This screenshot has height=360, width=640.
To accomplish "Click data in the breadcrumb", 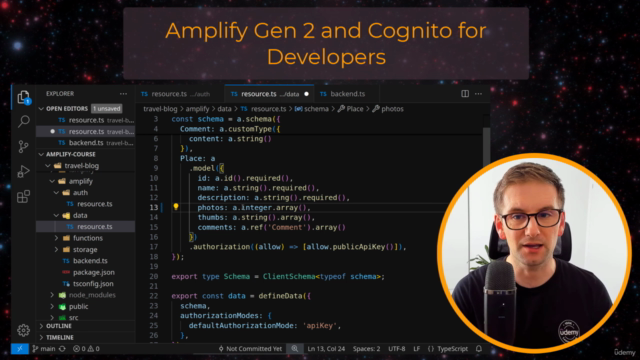I will click(224, 109).
